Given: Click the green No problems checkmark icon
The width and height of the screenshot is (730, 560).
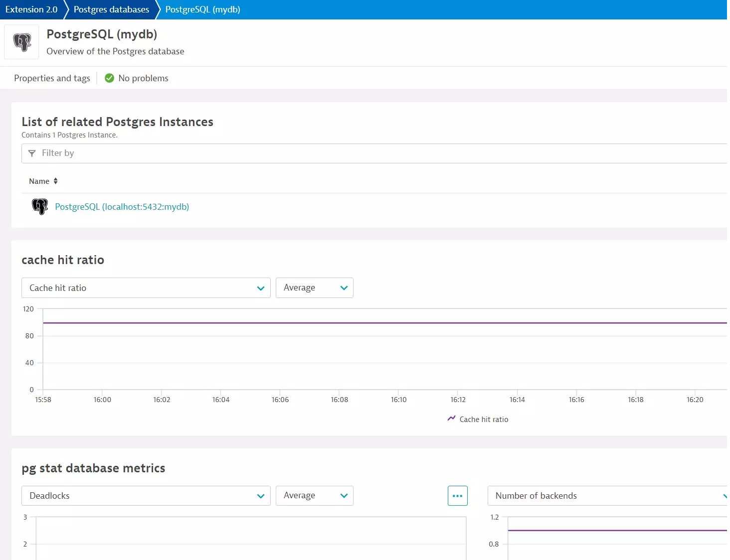Looking at the screenshot, I should click(109, 78).
